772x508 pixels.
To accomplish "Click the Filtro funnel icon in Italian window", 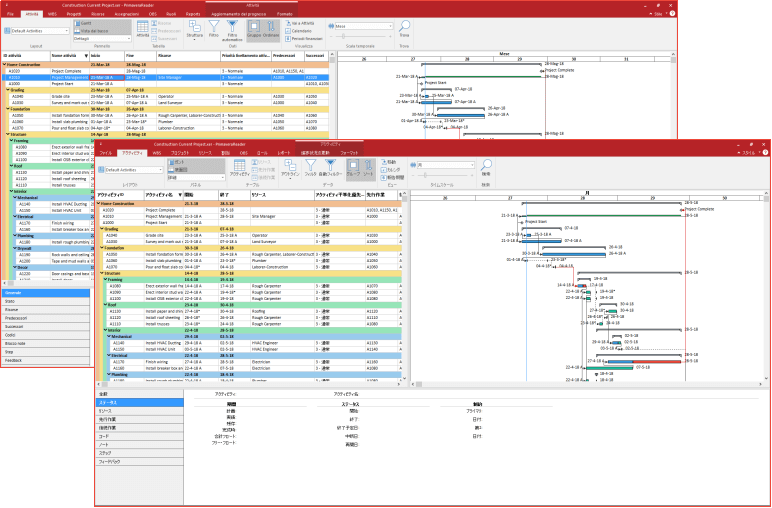I will click(x=214, y=26).
